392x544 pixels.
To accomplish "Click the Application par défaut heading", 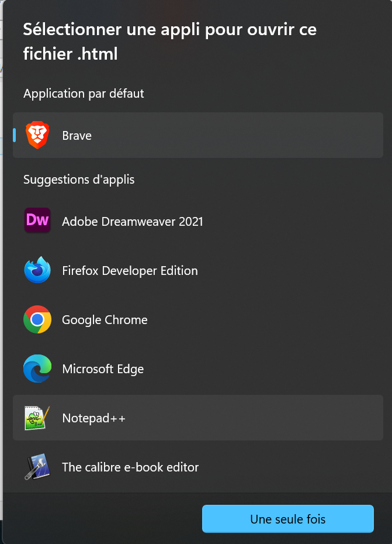I will (84, 94).
